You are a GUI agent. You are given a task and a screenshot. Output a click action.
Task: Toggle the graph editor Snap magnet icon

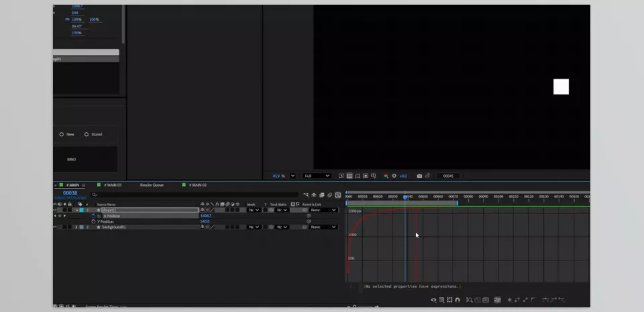458,300
